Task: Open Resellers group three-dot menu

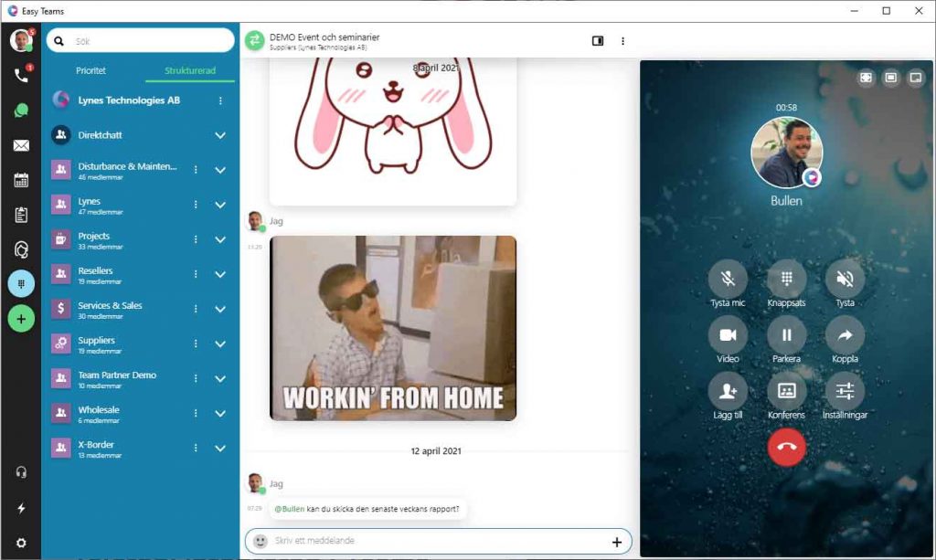Action: coord(196,274)
